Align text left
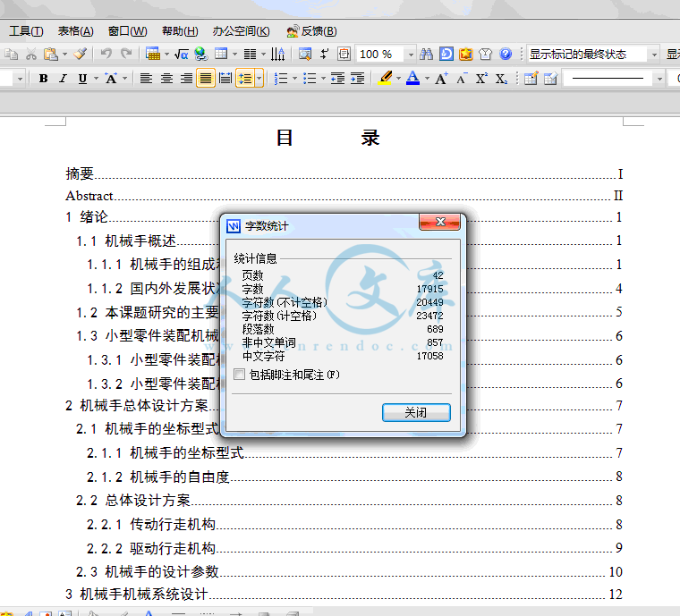The image size is (680, 616). click(146, 79)
